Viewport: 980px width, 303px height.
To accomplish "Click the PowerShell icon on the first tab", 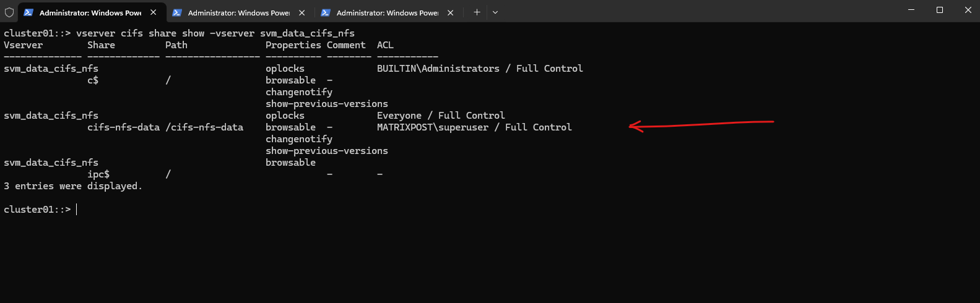I will point(28,12).
